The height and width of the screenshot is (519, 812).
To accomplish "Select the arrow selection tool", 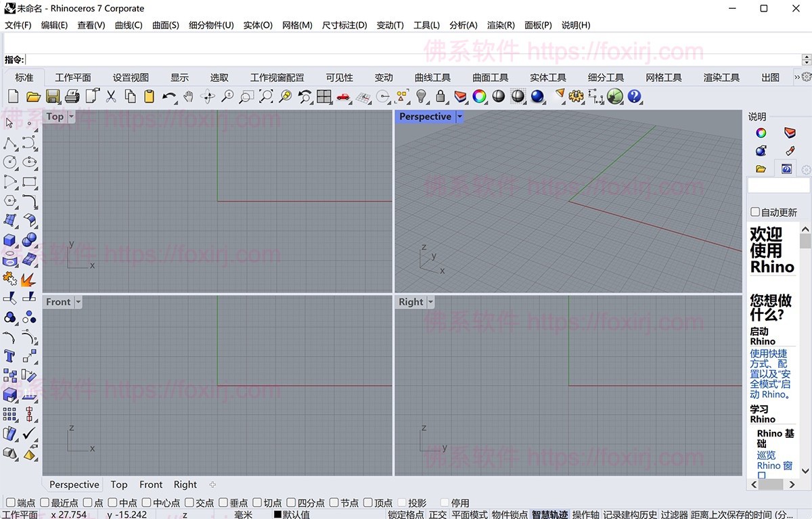I will point(9,123).
